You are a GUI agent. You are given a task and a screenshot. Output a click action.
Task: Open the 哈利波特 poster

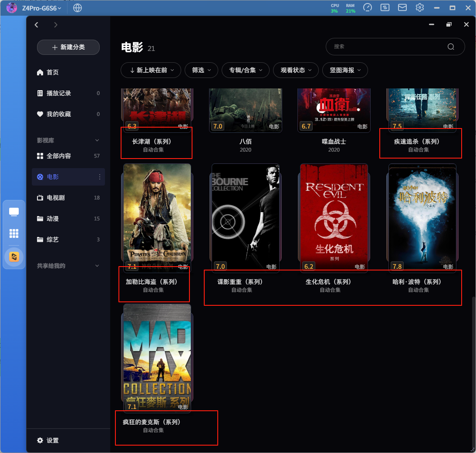point(422,217)
